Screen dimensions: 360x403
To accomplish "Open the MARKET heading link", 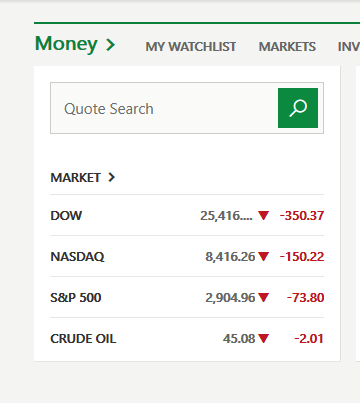I will coord(75,178).
